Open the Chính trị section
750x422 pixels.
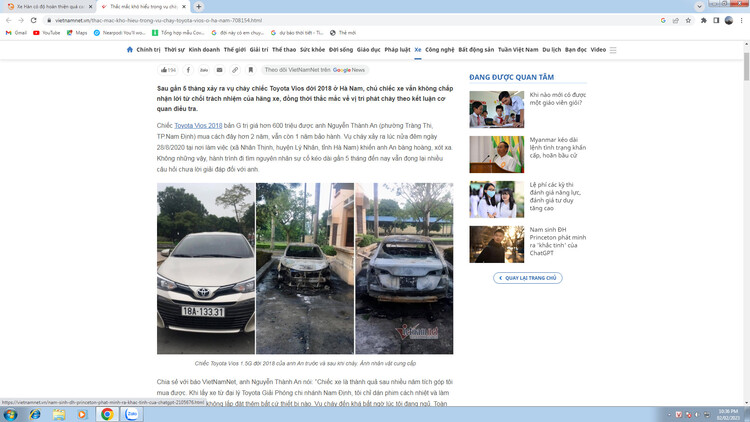tap(148, 50)
